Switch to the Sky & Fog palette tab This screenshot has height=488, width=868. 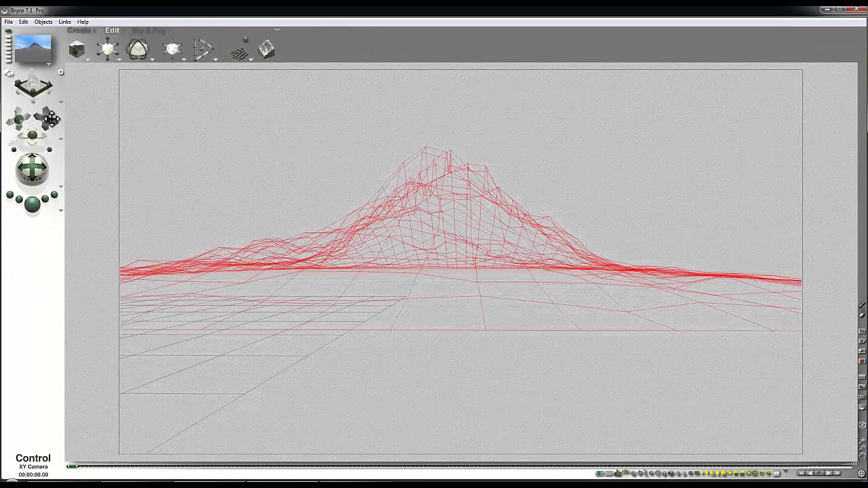(149, 30)
